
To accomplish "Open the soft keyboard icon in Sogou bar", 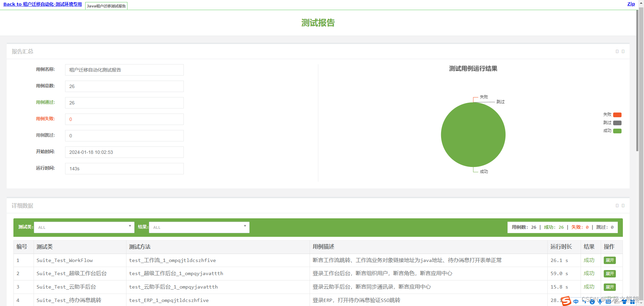I will (608, 302).
